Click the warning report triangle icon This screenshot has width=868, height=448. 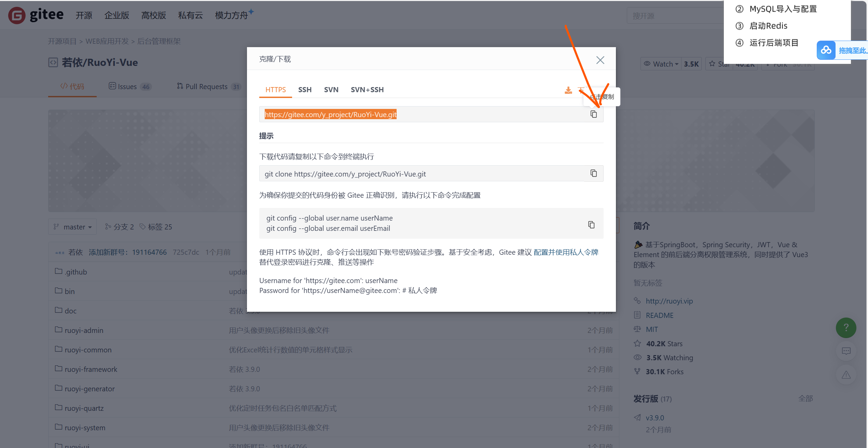point(846,375)
